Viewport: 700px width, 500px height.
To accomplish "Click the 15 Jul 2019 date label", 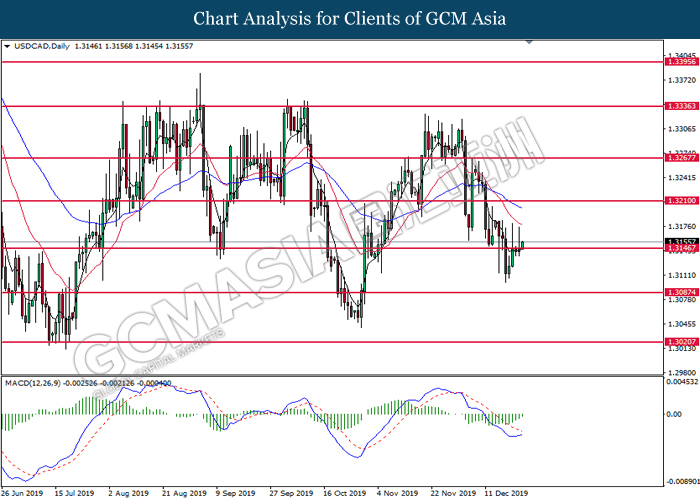I will tap(74, 493).
